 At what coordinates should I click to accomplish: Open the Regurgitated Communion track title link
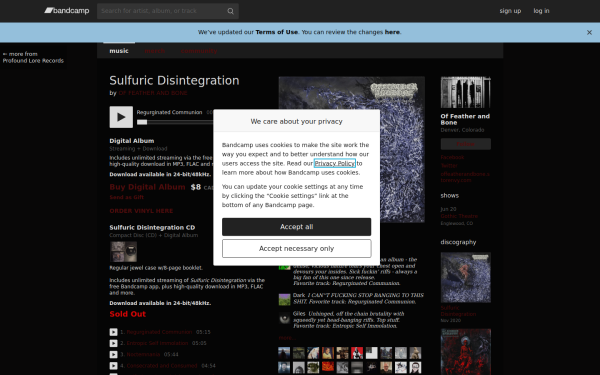tap(159, 332)
